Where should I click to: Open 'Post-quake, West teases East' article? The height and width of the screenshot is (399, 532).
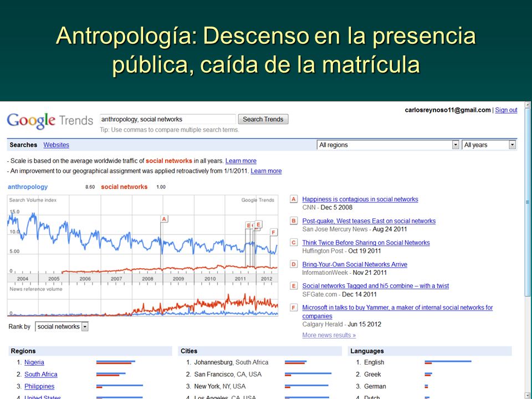pos(369,221)
